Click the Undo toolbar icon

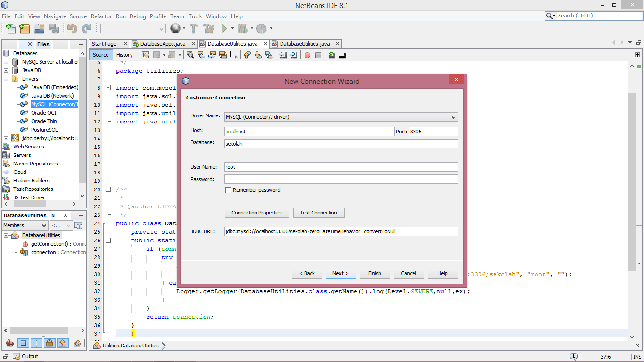tap(72, 29)
